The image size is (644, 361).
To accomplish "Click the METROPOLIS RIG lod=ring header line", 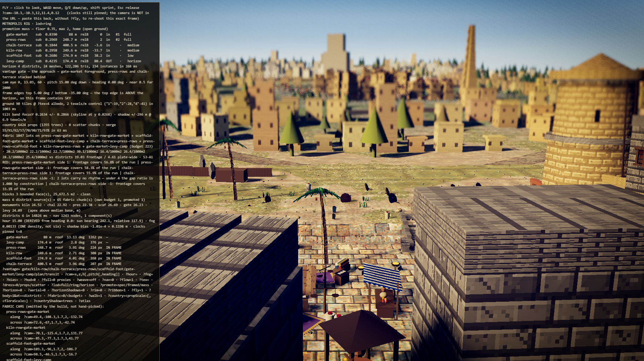I will [x=27, y=24].
